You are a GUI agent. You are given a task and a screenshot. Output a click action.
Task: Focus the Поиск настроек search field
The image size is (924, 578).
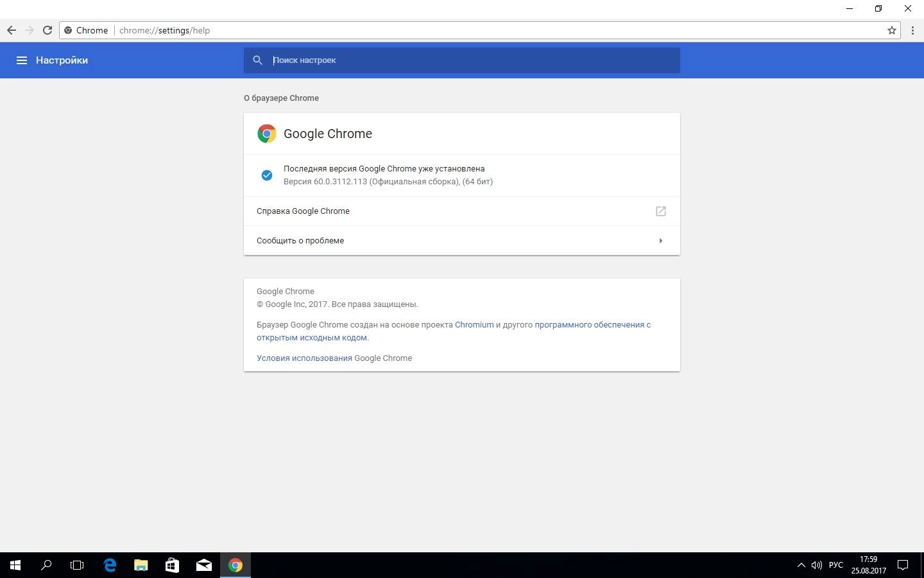[462, 60]
